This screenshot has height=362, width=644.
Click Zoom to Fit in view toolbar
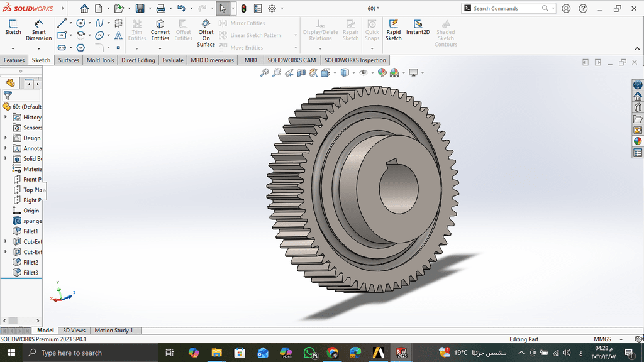(265, 73)
